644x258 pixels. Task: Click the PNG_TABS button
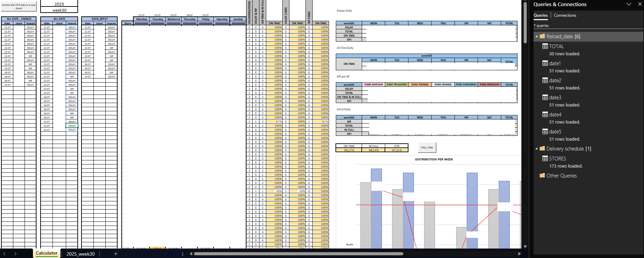pyautogui.click(x=427, y=147)
